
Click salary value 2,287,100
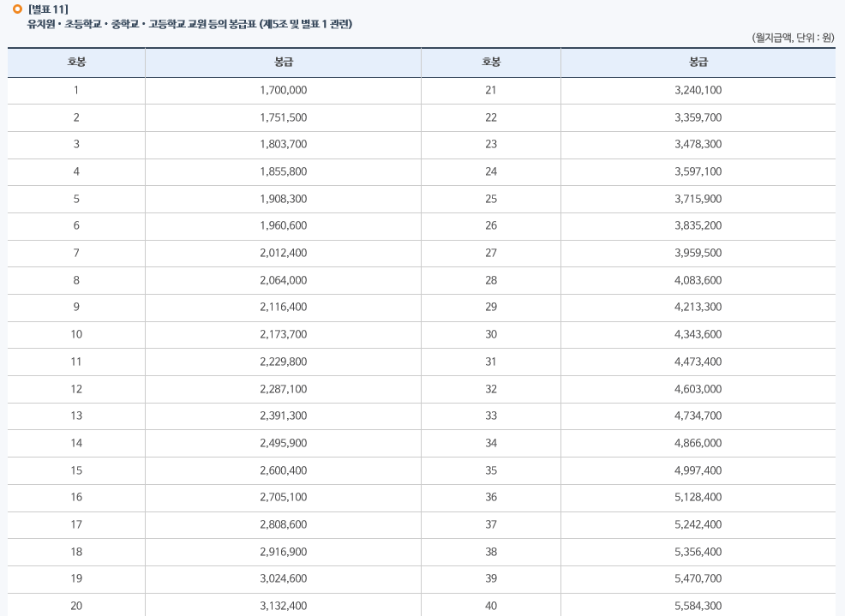284,389
